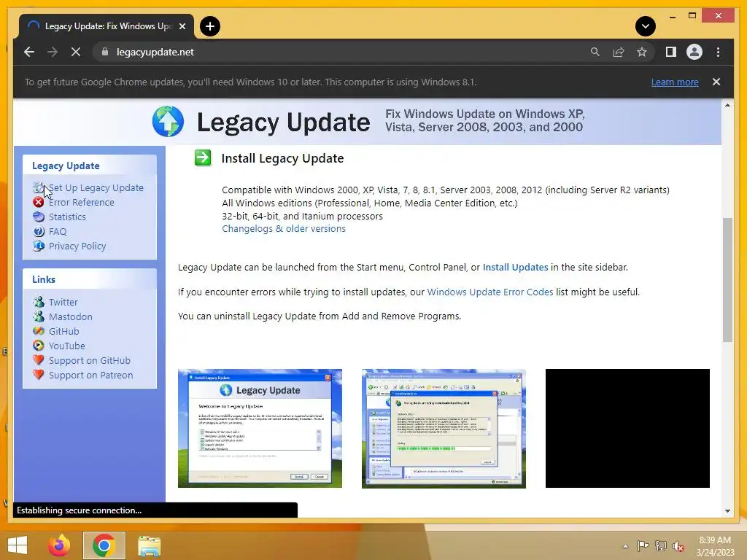Screen dimensions: 747x560
Task: Click the scrollbar down arrow
Action: pos(727,511)
